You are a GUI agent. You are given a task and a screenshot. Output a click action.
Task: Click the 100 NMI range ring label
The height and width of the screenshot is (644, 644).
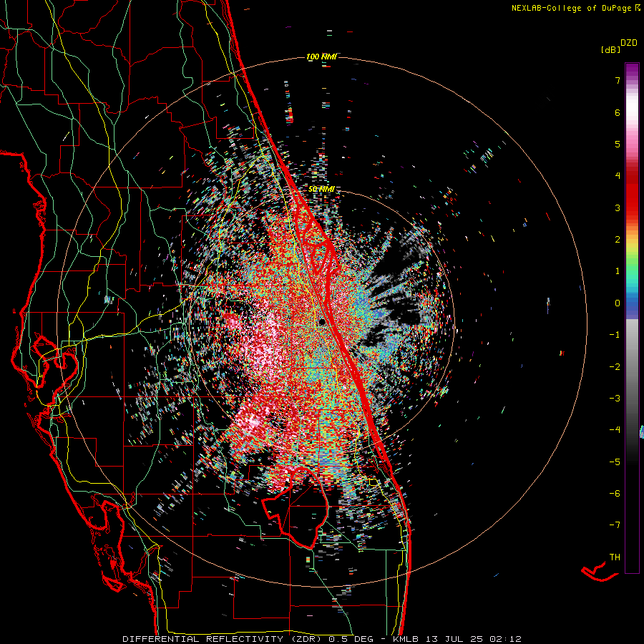coord(321,57)
